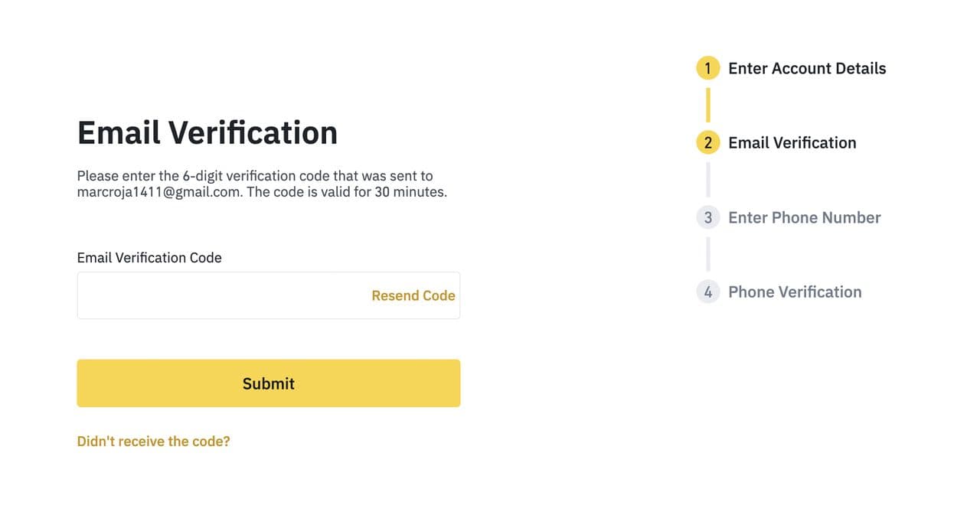Select the Enter Phone Number step label
Screen dimensions: 980x528
(x=804, y=217)
